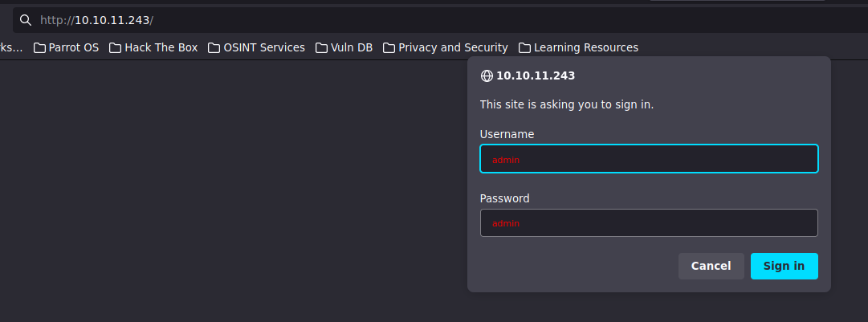Click into the Password input field
868x322 pixels.
point(649,223)
